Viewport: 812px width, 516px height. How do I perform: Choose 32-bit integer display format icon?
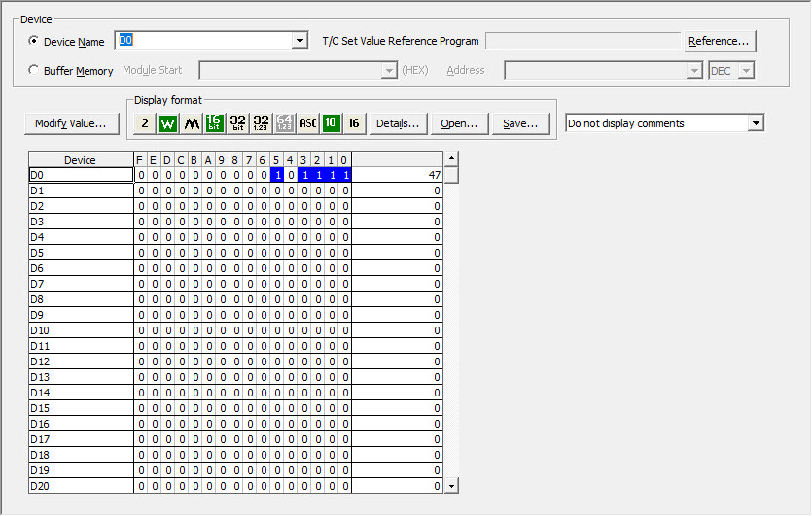[237, 123]
